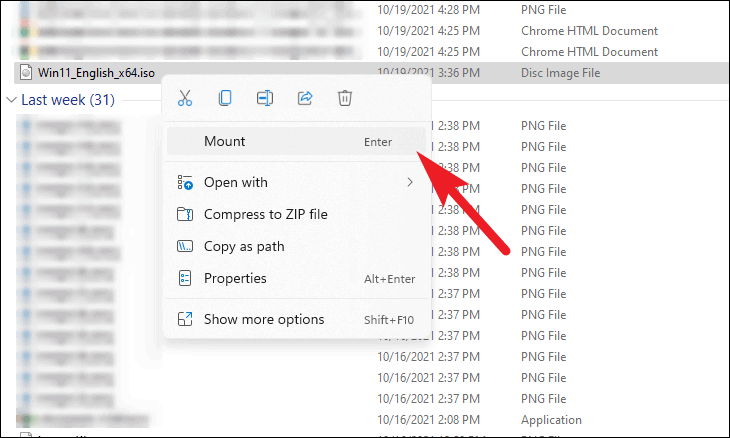Image resolution: width=730 pixels, height=438 pixels.
Task: Click the Delete trash icon
Action: point(345,98)
